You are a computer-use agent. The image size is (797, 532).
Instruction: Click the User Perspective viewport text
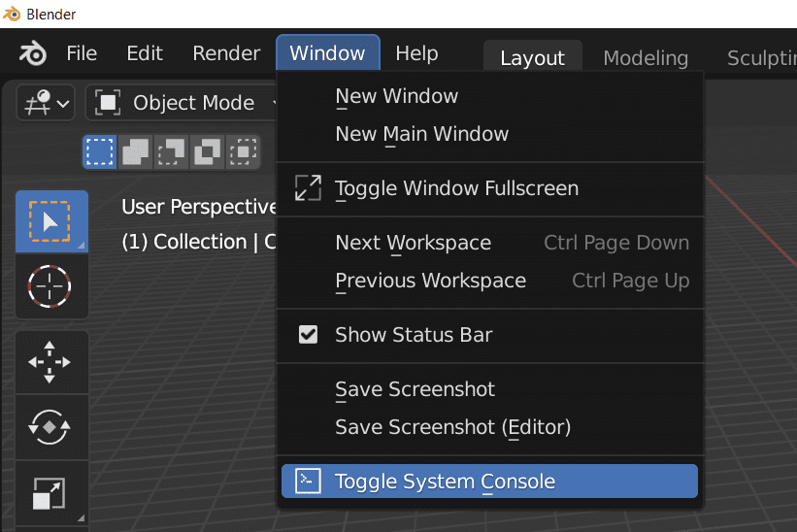pos(199,207)
